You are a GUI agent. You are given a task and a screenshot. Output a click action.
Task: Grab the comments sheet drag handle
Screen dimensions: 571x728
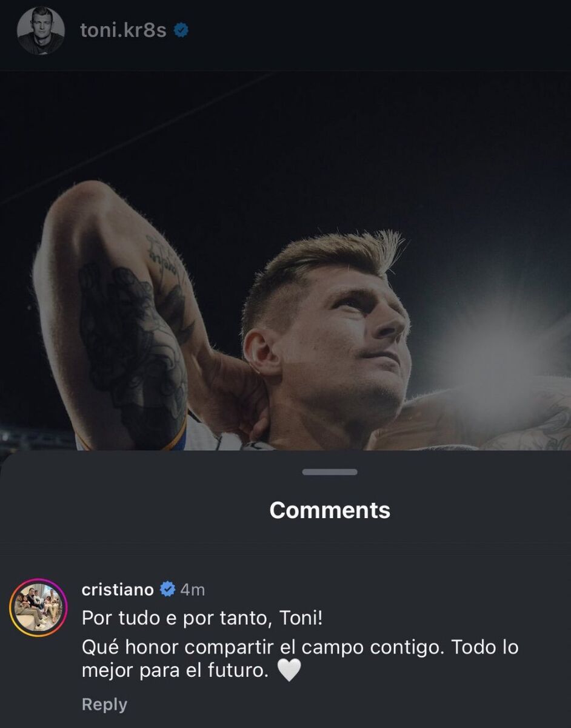[329, 472]
